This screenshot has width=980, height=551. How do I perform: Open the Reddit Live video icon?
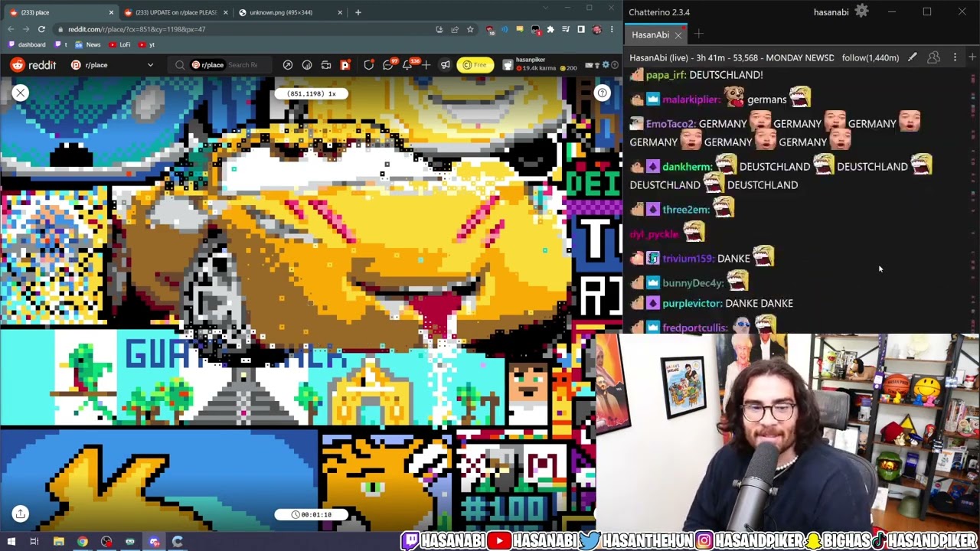(x=326, y=65)
